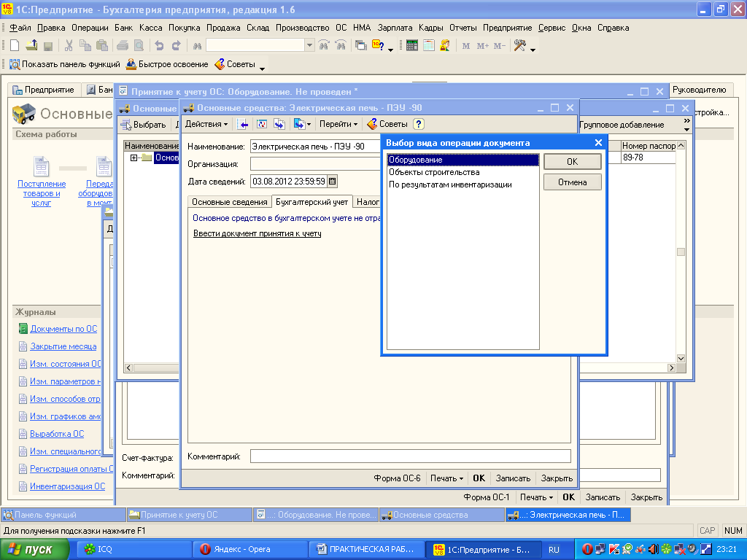Click the New document icon in main toolbar
Viewport: 747px width, 560px height.
tap(15, 46)
